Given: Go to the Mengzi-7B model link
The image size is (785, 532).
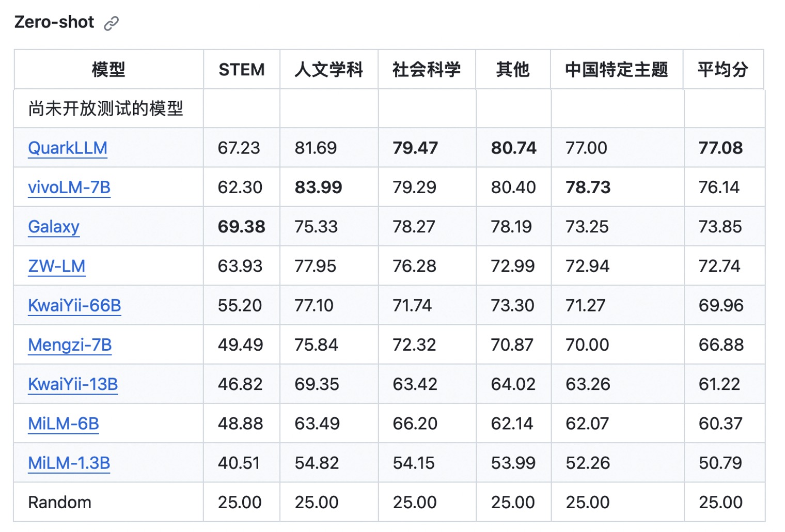Looking at the screenshot, I should [x=70, y=345].
